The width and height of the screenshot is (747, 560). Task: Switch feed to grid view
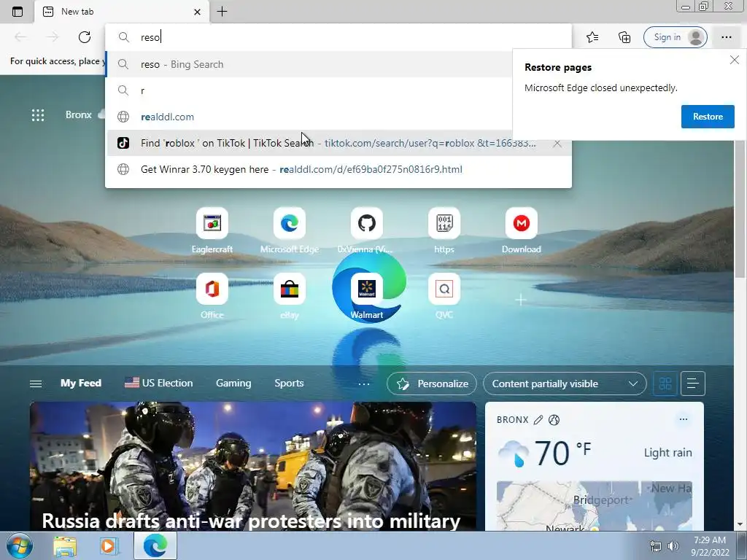tap(665, 384)
